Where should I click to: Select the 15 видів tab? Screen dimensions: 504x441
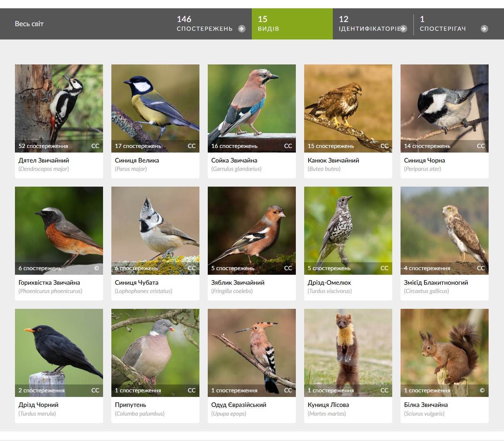click(292, 24)
